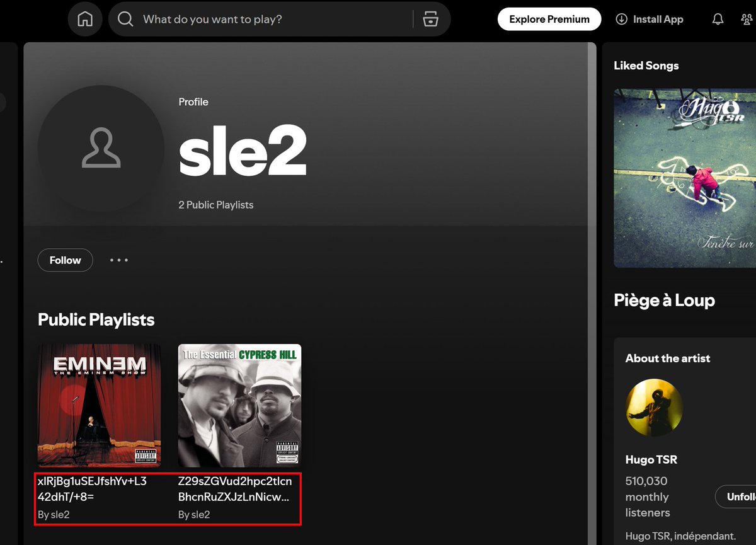The width and height of the screenshot is (756, 545).
Task: Open playlist titled xlRjBg1uSEJfshYv+L342dhT/+8=
Action: click(92, 489)
